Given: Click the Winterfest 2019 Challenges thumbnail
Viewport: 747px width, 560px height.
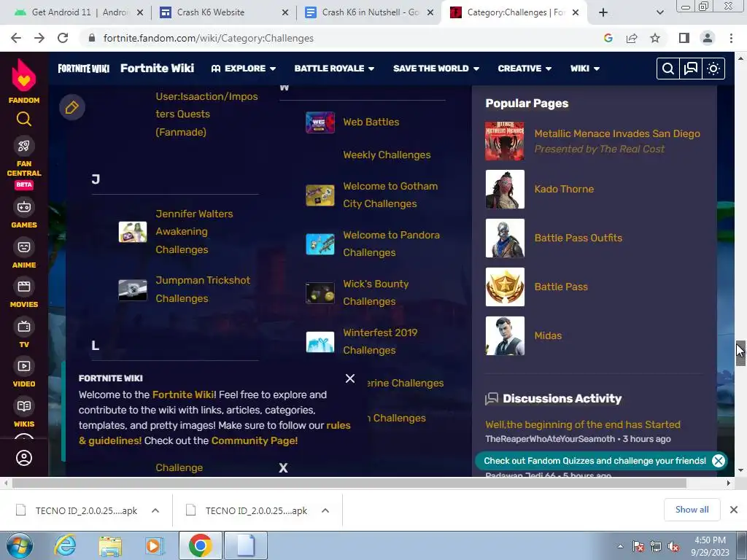Looking at the screenshot, I should [320, 342].
